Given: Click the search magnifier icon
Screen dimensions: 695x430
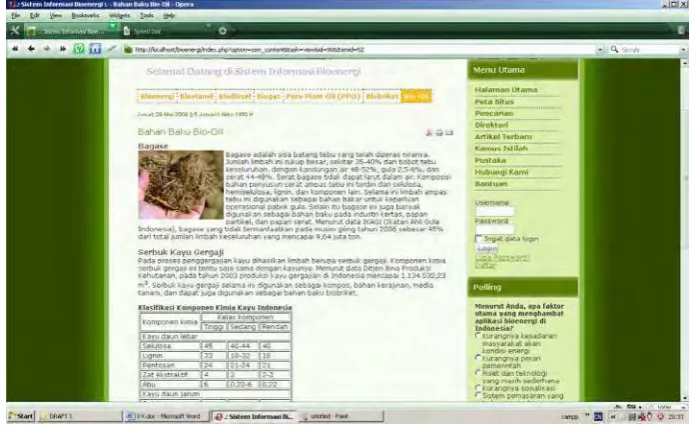Looking at the screenshot, I should point(614,49).
